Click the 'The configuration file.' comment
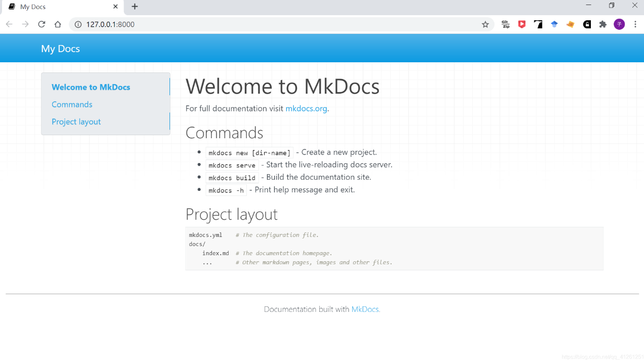Screen dimensions: 644x360 pos(277,235)
